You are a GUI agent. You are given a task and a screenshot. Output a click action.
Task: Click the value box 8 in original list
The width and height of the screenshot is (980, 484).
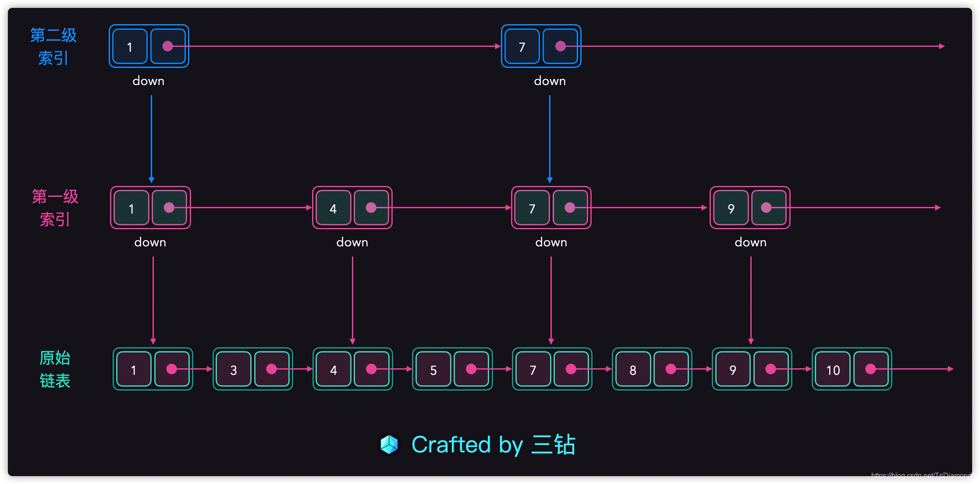[x=632, y=370]
